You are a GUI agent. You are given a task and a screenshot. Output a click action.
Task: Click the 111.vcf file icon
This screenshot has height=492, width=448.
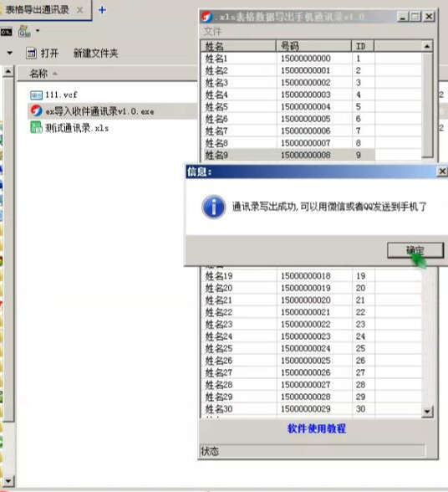click(36, 95)
